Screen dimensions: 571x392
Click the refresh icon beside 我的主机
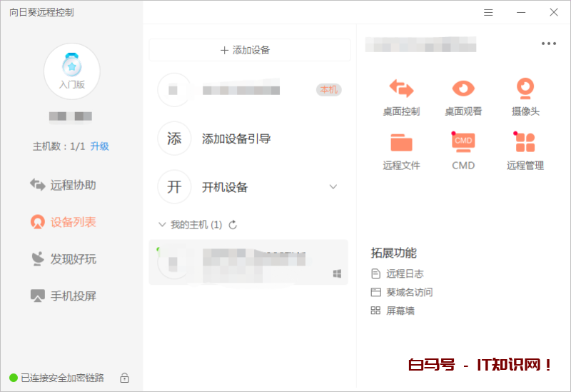click(x=233, y=225)
